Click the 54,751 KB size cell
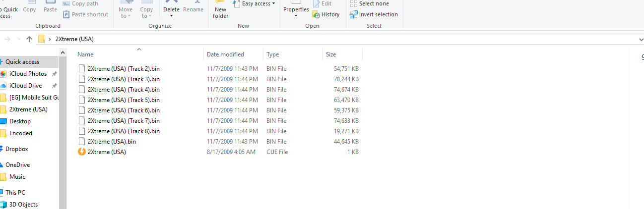The width and height of the screenshot is (644, 209). 346,69
